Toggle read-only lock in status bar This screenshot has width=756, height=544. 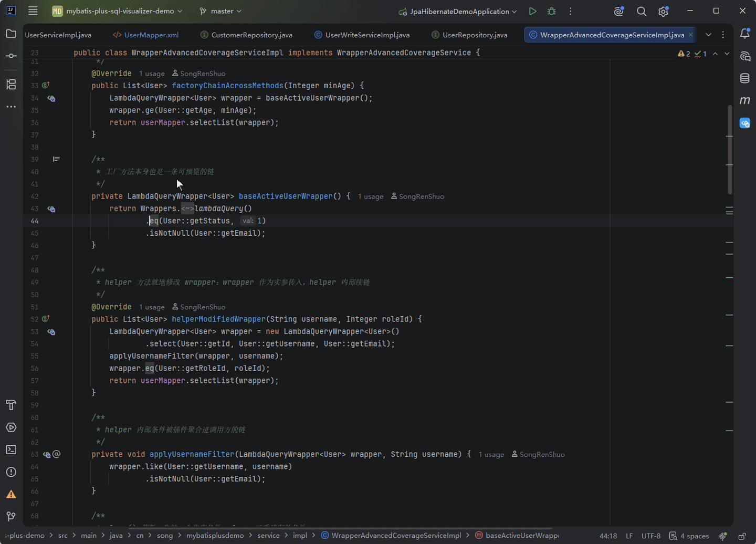742,536
